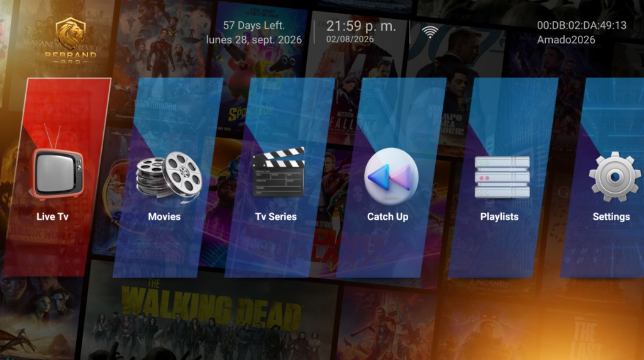This screenshot has height=360, width=644.
Task: Click the Rebrand Pro lion logo
Action: [70, 40]
